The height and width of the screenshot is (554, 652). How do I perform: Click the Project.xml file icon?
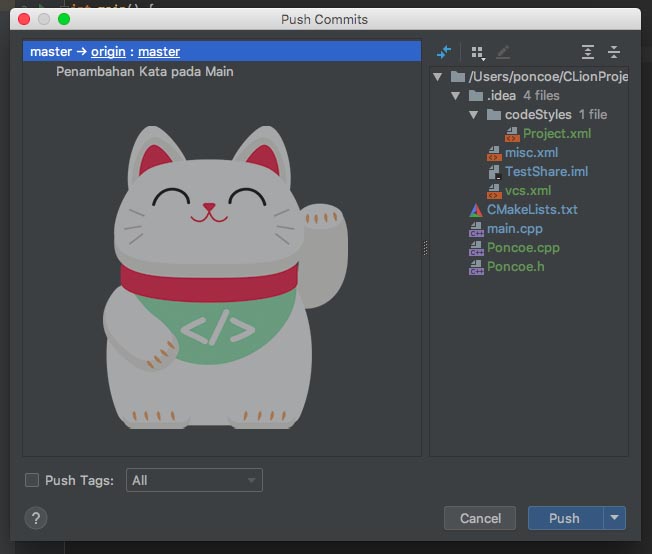coord(512,134)
